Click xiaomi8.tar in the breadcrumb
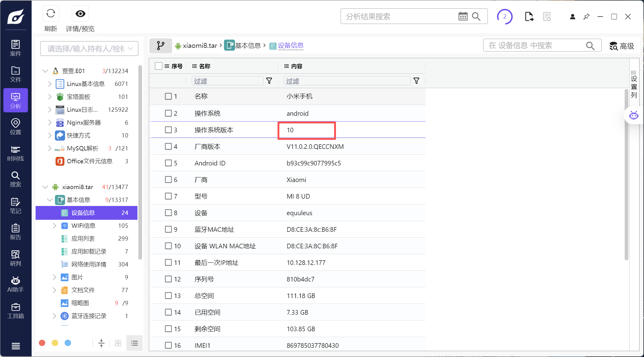This screenshot has width=644, height=357. tap(200, 46)
